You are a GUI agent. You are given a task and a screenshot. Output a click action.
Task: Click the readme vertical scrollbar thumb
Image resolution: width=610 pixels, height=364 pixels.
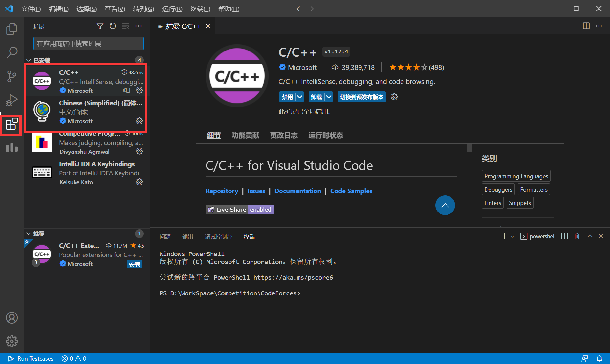pyautogui.click(x=469, y=148)
